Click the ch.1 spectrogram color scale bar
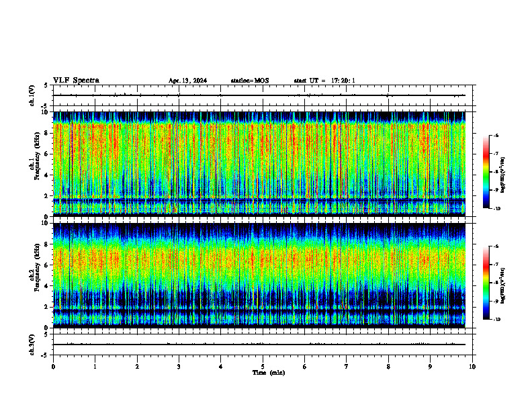Screen dimensions: 532x411 [x=486, y=172]
